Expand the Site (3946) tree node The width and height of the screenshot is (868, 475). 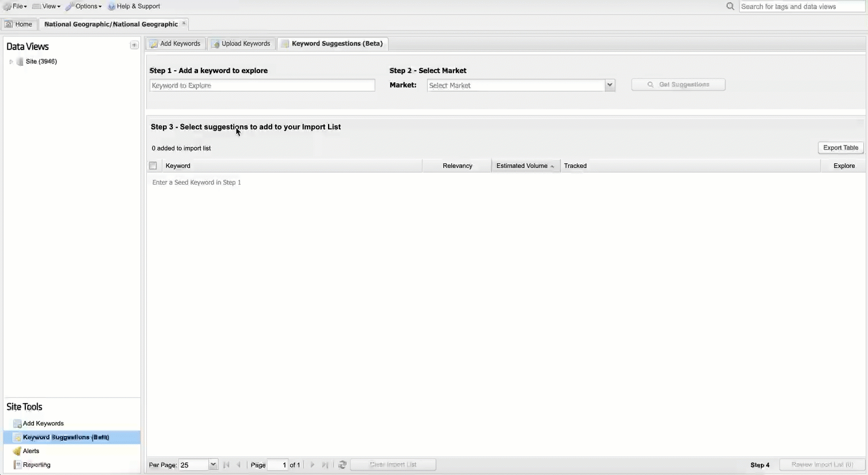[x=11, y=62]
